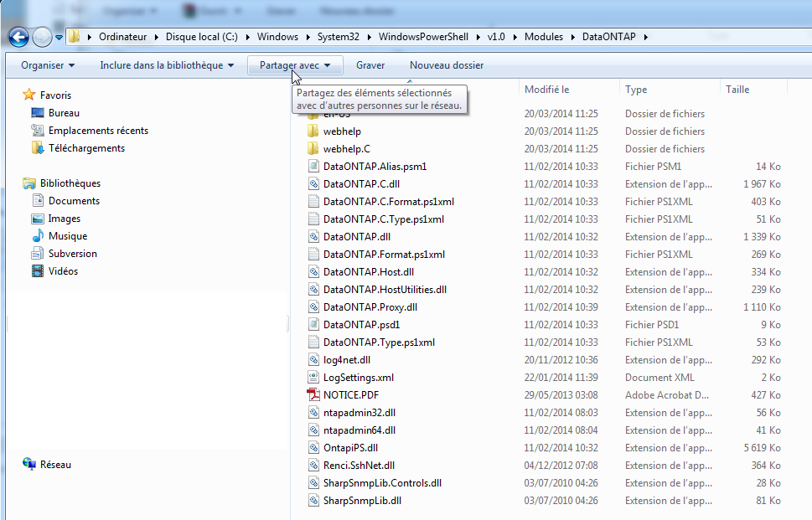Viewport: 812px width, 520px height.
Task: Click the Réseau network icon
Action: coord(29,464)
